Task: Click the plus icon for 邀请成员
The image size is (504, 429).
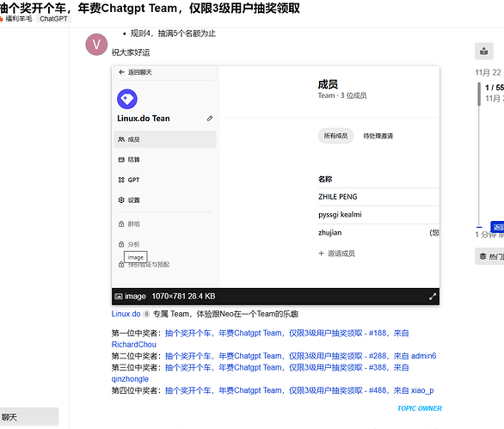Action: pyautogui.click(x=321, y=254)
